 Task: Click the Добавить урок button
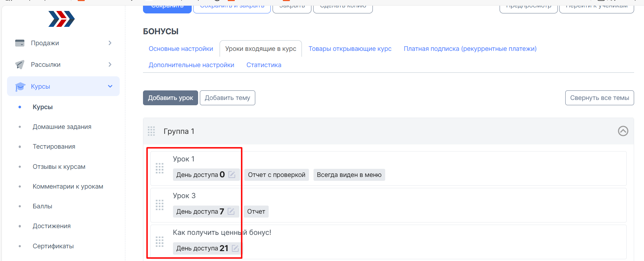(171, 98)
